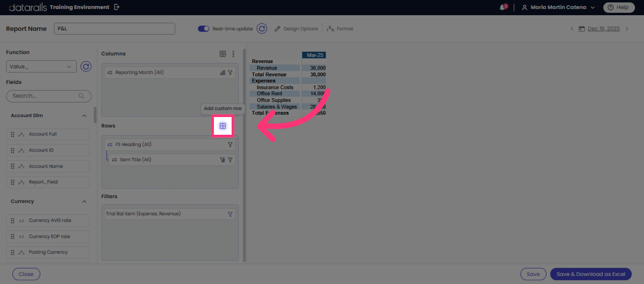
Task: Click the filter icon on FS Heading row
Action: tap(230, 145)
